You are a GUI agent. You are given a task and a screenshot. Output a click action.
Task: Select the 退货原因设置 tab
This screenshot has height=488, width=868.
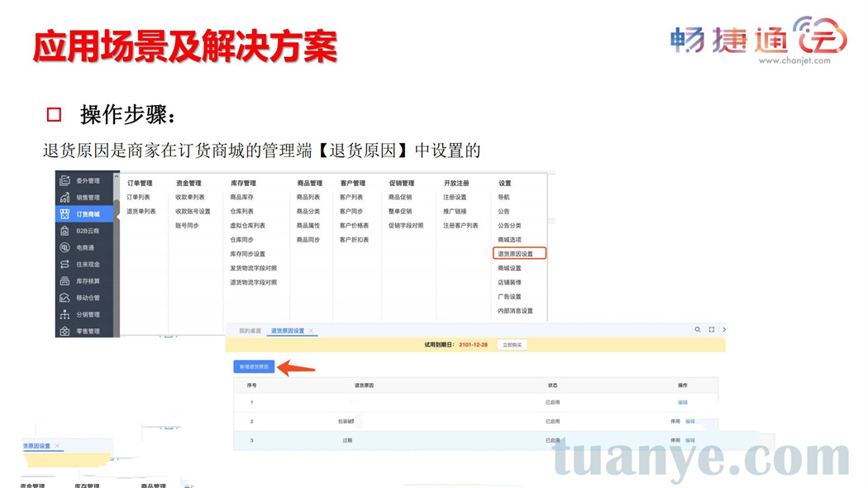point(288,331)
